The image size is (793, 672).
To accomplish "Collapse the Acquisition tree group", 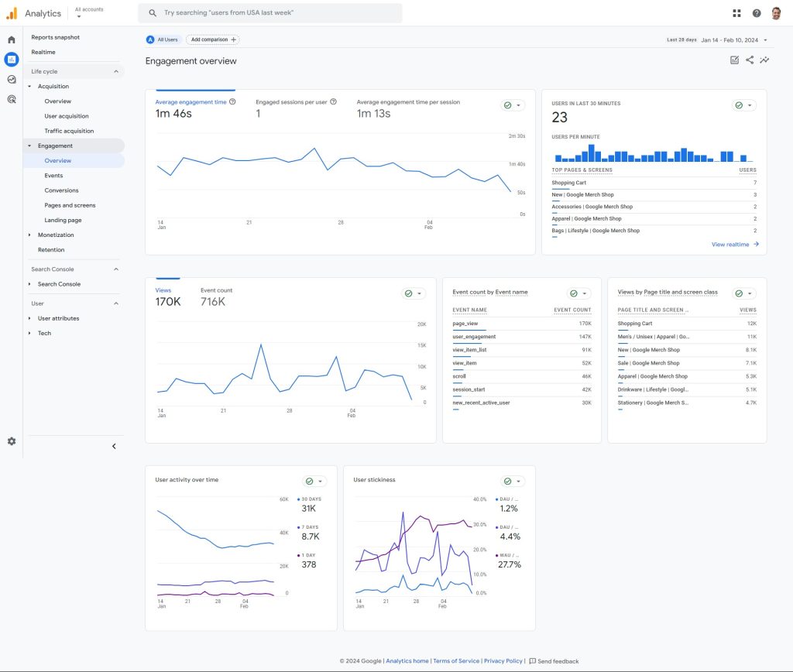I will (29, 87).
